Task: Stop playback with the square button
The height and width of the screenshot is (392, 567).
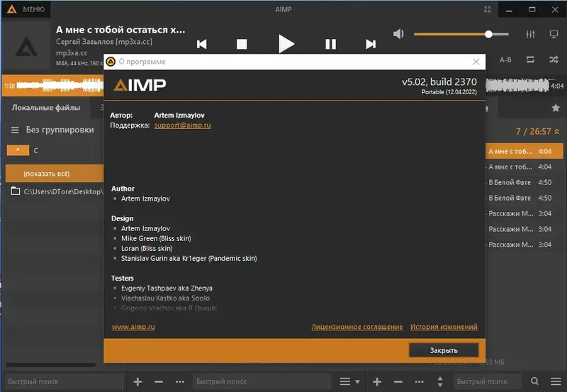Action: (242, 44)
